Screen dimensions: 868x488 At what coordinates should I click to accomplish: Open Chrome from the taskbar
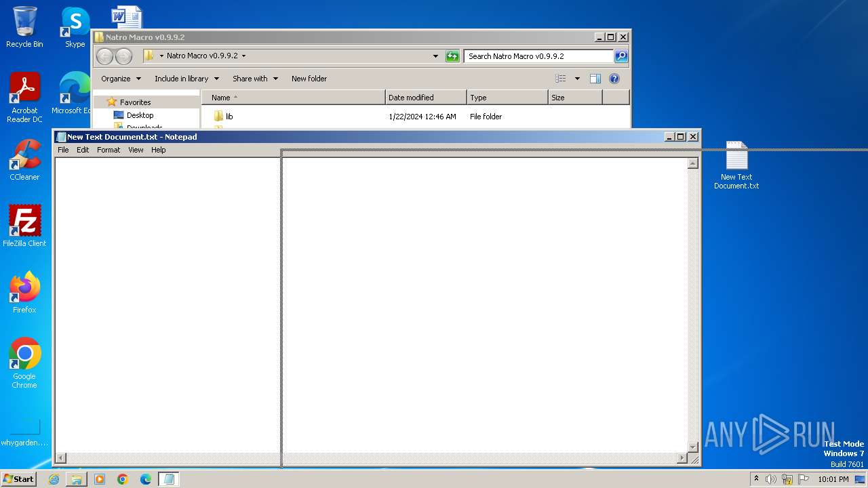pos(123,479)
